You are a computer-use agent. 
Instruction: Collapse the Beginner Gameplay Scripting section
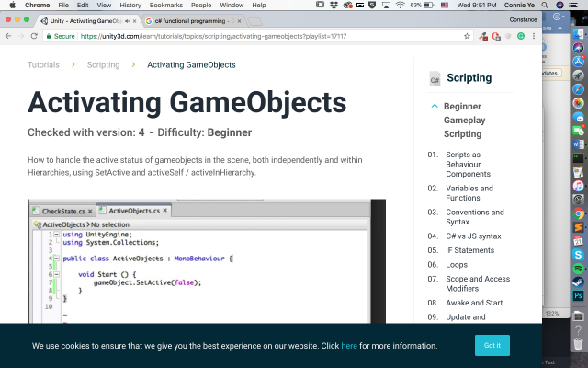[435, 107]
